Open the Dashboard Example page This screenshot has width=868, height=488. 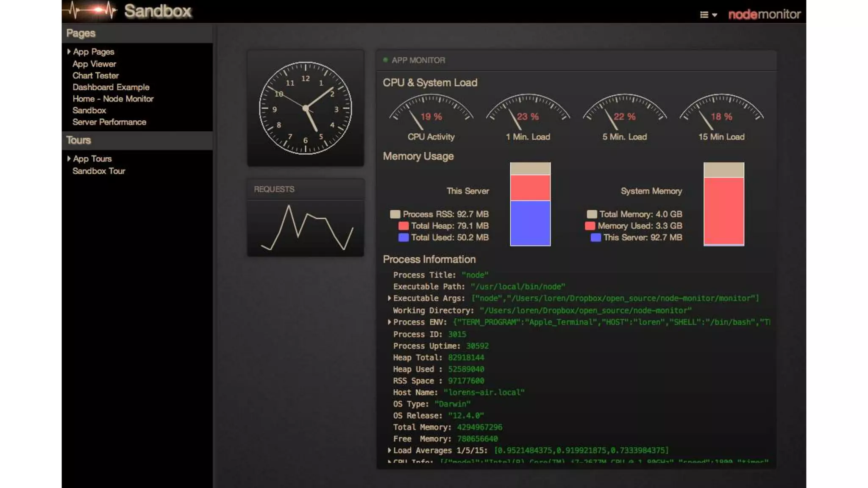(x=111, y=87)
